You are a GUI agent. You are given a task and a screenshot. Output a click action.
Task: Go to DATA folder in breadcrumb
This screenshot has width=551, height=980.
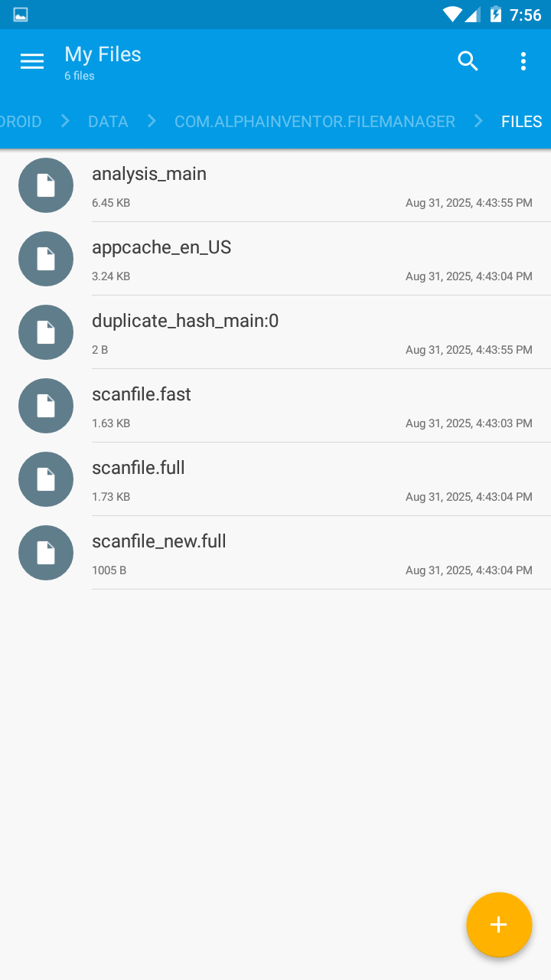(108, 122)
